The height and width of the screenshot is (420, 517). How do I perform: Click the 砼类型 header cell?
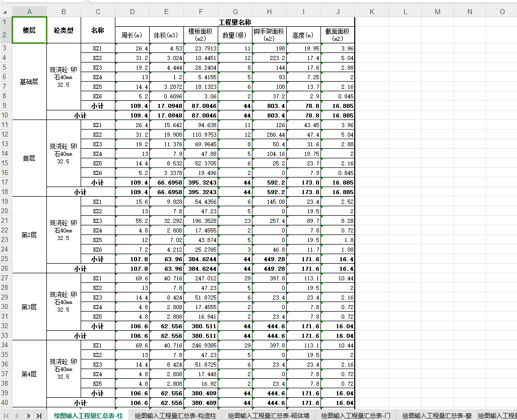click(x=63, y=30)
